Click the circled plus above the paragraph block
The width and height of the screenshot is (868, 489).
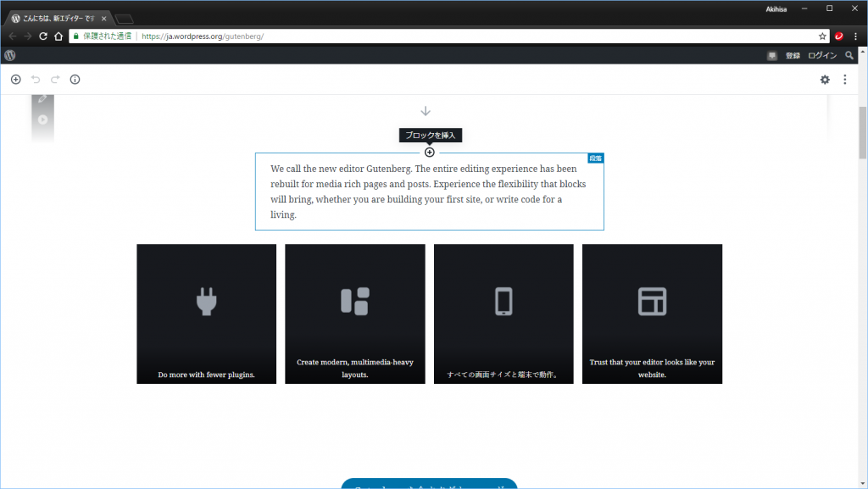(430, 153)
